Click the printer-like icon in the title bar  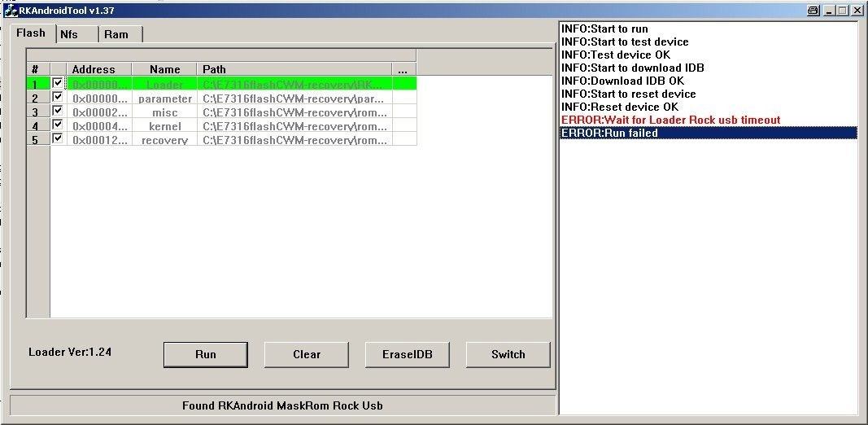(x=813, y=10)
